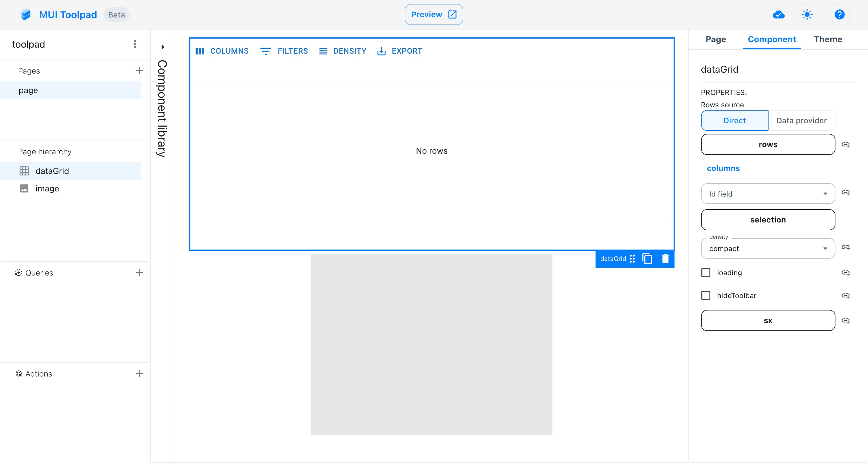
Task: Enable the hideToolbar checkbox
Action: click(x=706, y=295)
